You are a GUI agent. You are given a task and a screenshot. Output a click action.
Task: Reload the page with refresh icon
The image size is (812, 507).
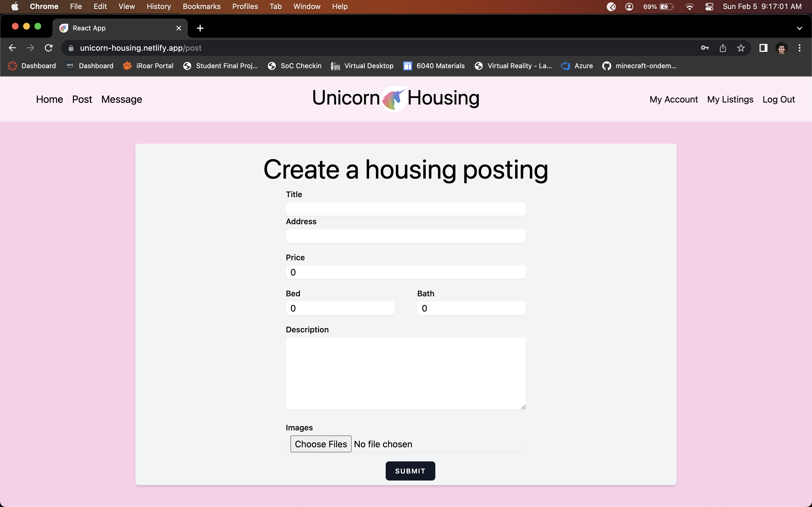click(49, 48)
